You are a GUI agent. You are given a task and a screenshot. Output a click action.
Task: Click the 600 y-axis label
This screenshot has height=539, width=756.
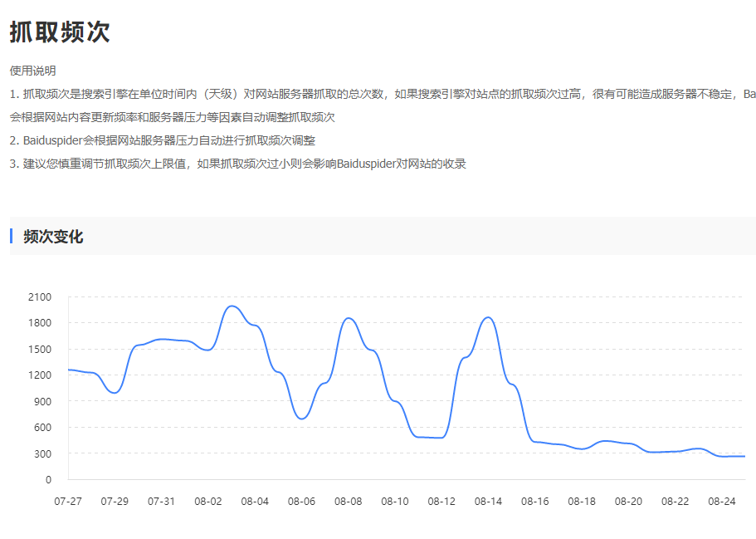click(x=42, y=428)
